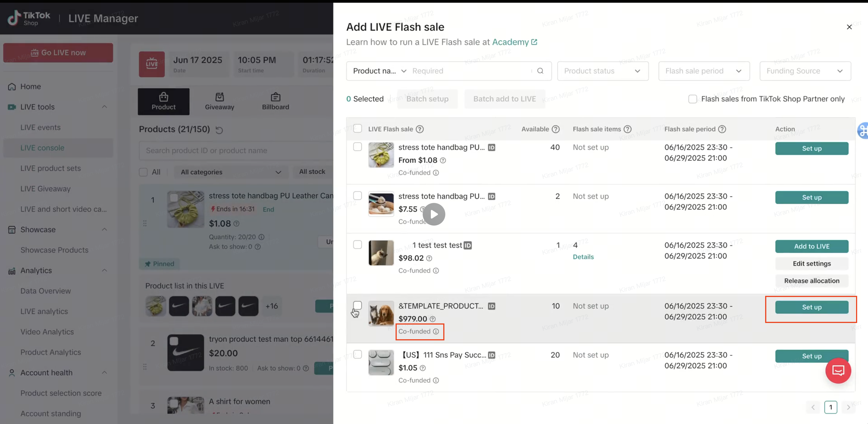Click the ID badge next to 1 test test test

pos(468,245)
